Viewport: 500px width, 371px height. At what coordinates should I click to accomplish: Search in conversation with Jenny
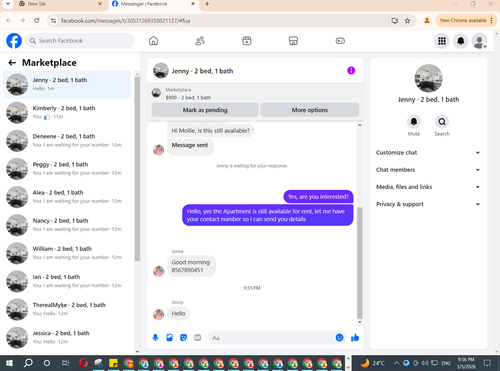tap(442, 122)
